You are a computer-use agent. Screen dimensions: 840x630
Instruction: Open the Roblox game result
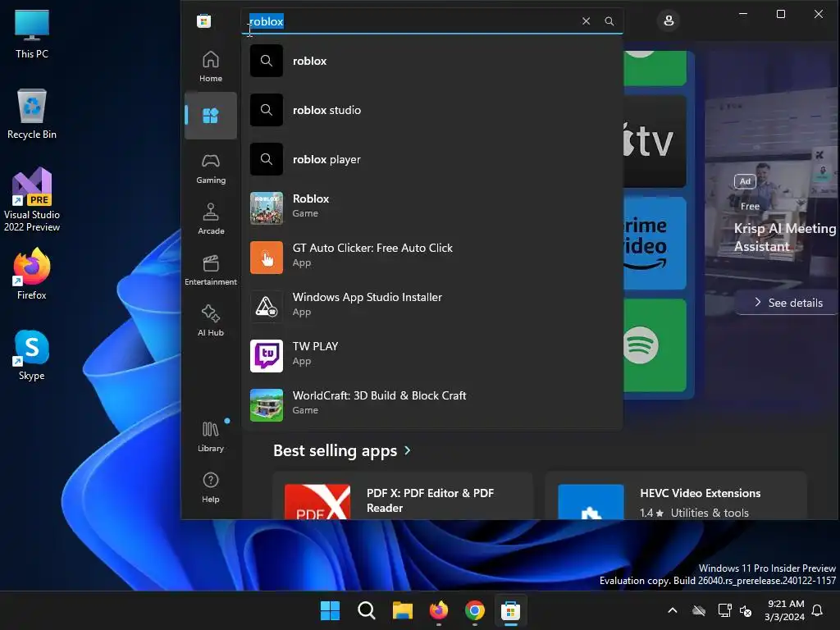pos(431,208)
